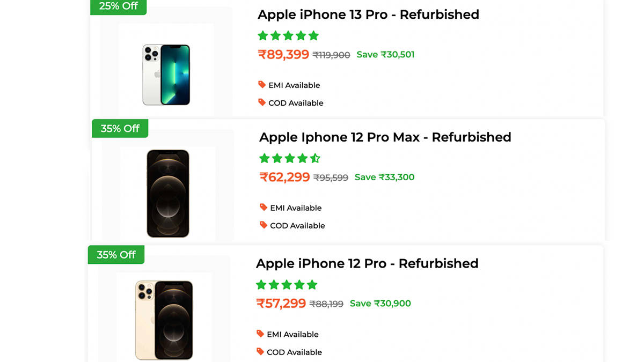Click the orange tag icon beside iPhone 13 Pro EMI
The image size is (644, 362).
click(262, 85)
